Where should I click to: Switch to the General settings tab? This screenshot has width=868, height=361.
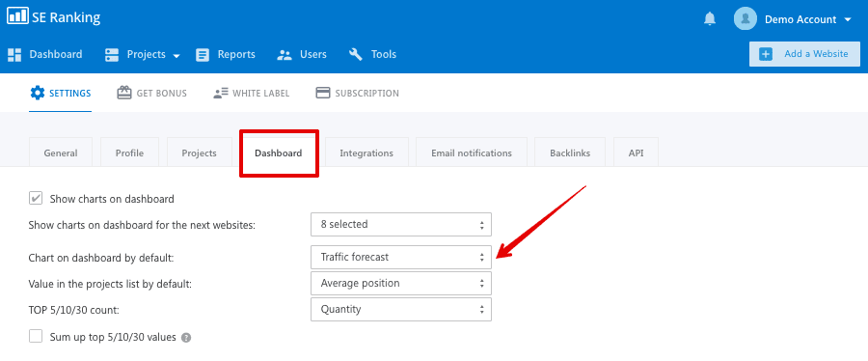(61, 153)
